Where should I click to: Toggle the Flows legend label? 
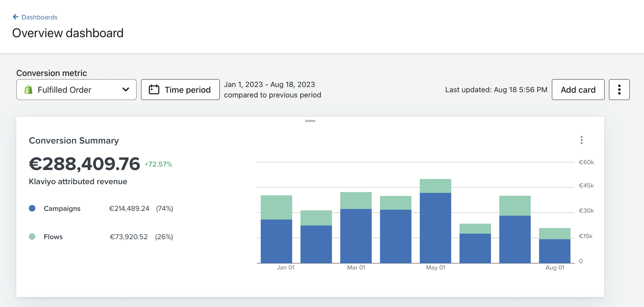pos(53,237)
